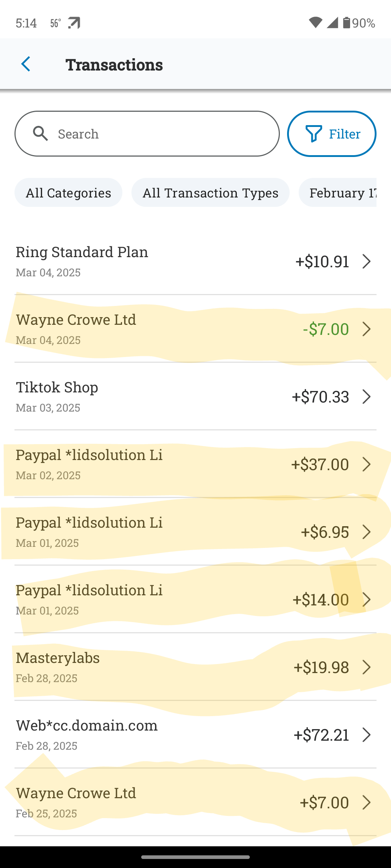Tap the search magnifier icon
Image resolution: width=391 pixels, height=868 pixels.
[x=41, y=133]
